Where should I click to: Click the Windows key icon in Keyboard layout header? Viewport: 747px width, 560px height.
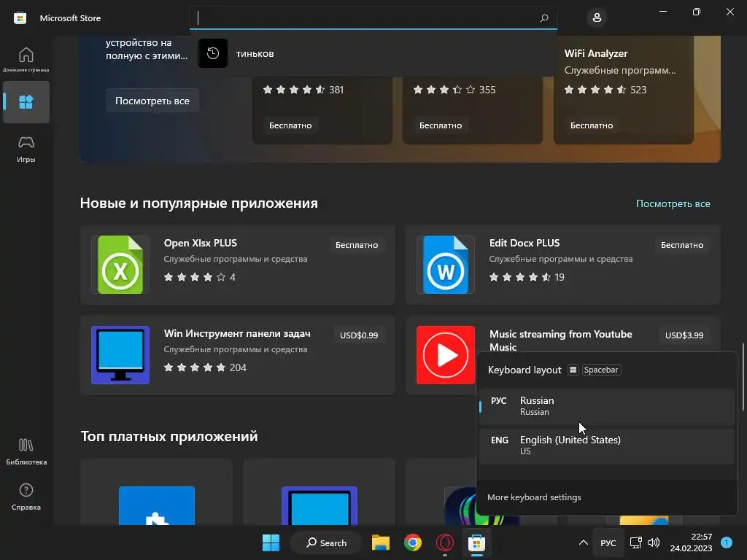point(573,370)
